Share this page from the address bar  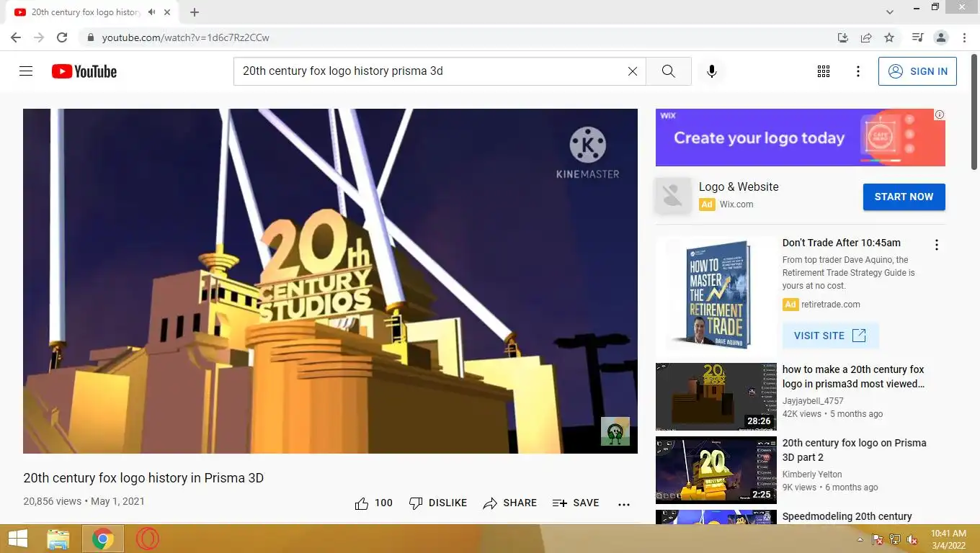[x=866, y=37]
